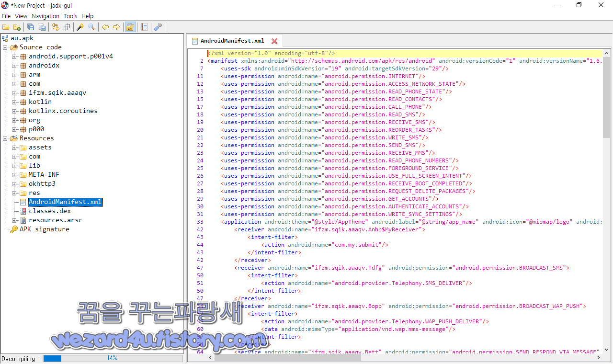The height and width of the screenshot is (364, 613).
Task: Open the Log viewer notebook icon
Action: click(x=144, y=27)
